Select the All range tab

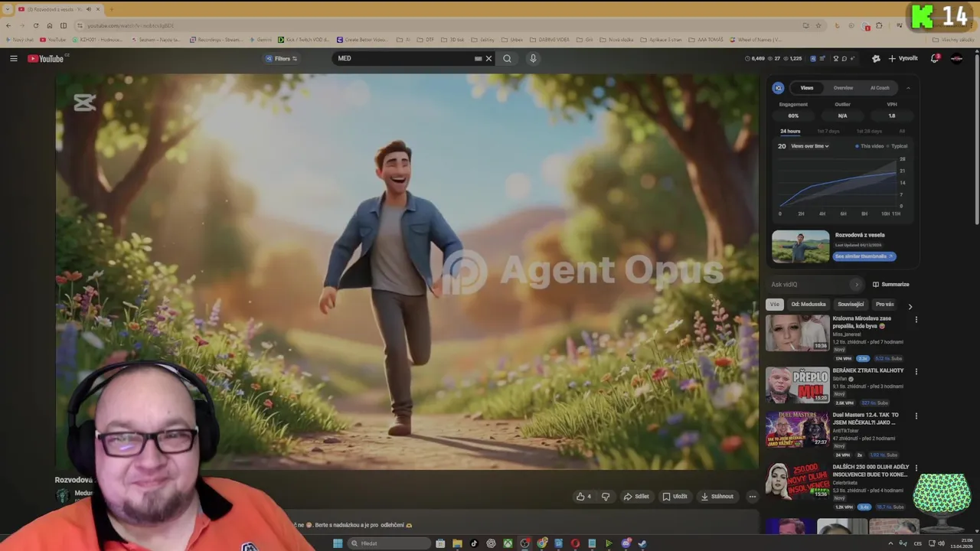coord(902,132)
